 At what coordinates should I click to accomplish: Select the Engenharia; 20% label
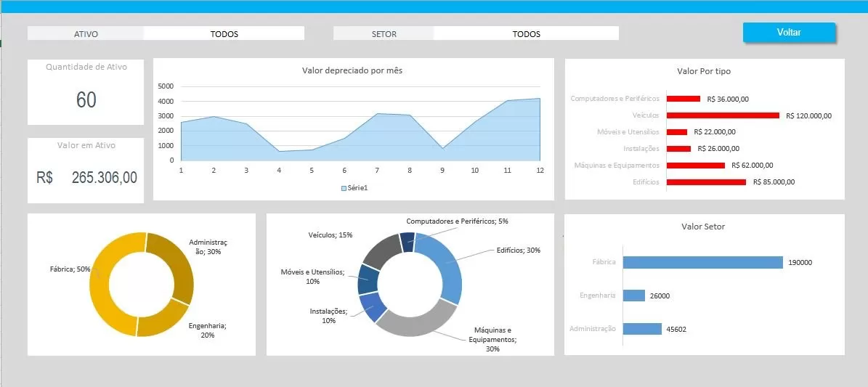click(208, 330)
